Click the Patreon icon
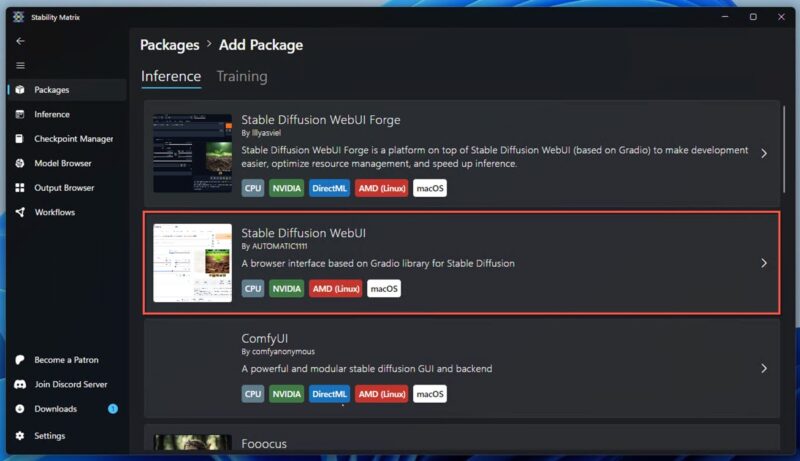 (20, 360)
